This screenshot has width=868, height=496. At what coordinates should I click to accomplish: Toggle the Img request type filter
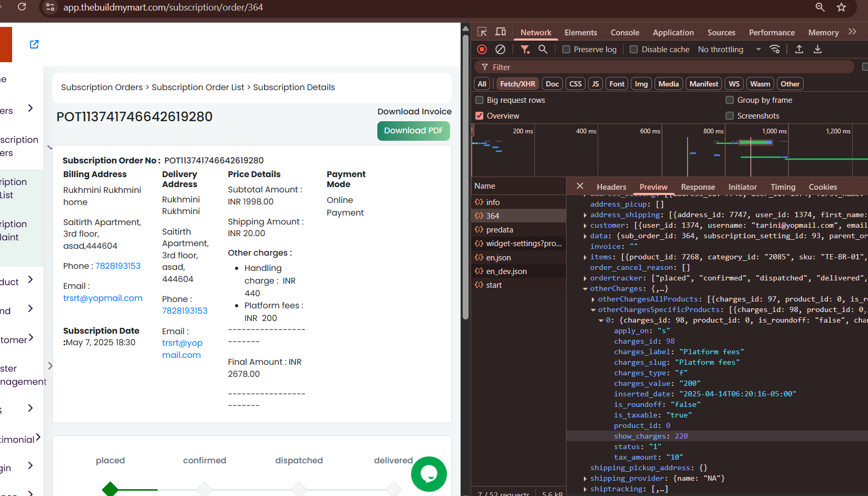pyautogui.click(x=641, y=84)
